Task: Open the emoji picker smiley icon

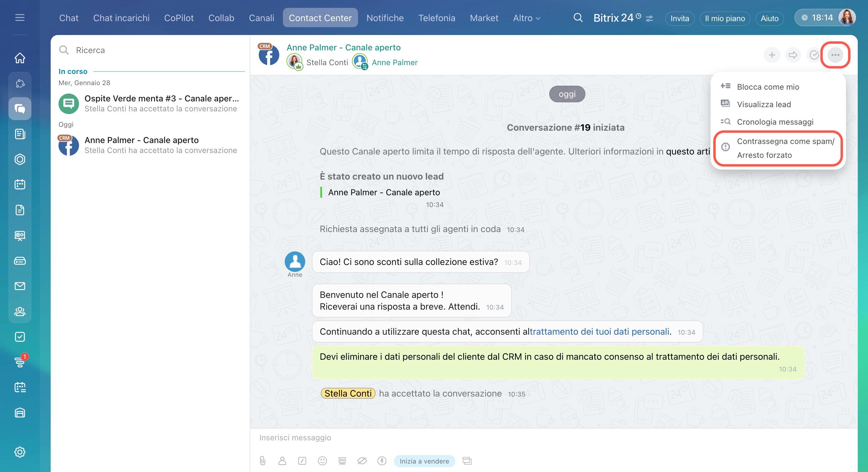Action: tap(322, 461)
